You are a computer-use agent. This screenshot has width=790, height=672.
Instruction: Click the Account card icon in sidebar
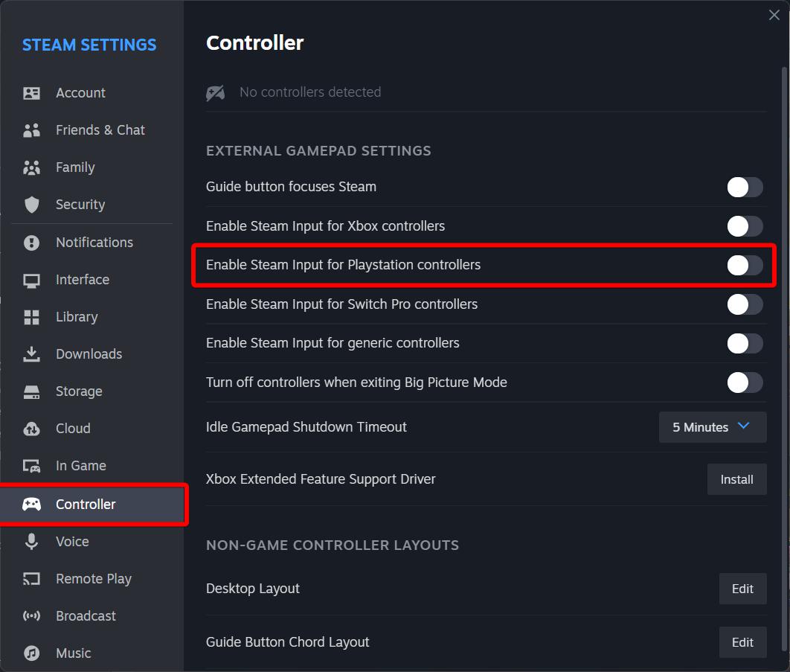point(31,93)
